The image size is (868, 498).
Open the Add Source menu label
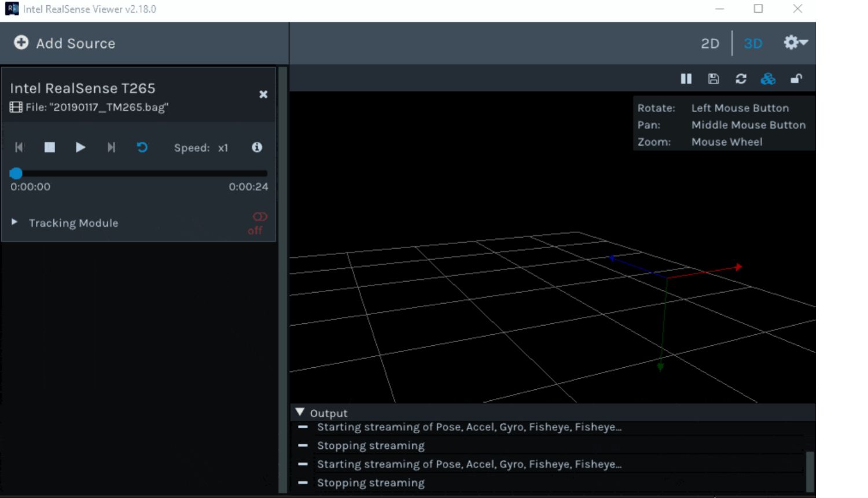75,43
